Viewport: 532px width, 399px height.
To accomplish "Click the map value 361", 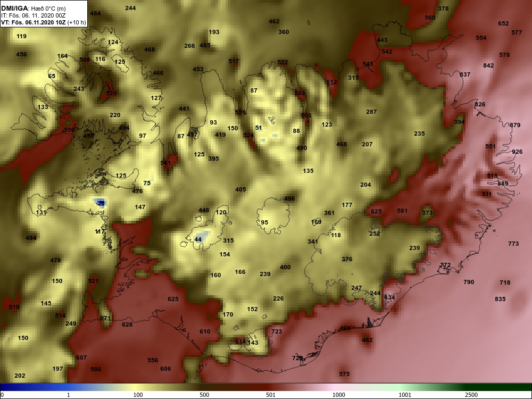I will tap(329, 213).
